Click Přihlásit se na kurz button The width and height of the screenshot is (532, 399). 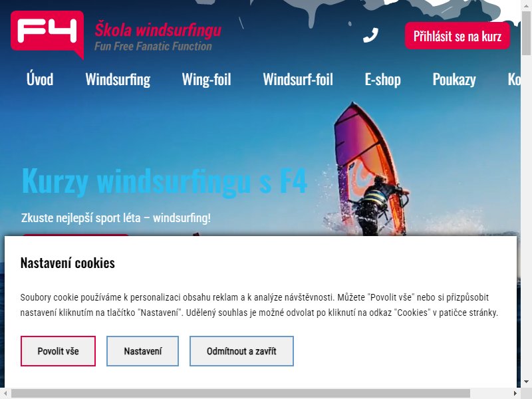pyautogui.click(x=458, y=36)
